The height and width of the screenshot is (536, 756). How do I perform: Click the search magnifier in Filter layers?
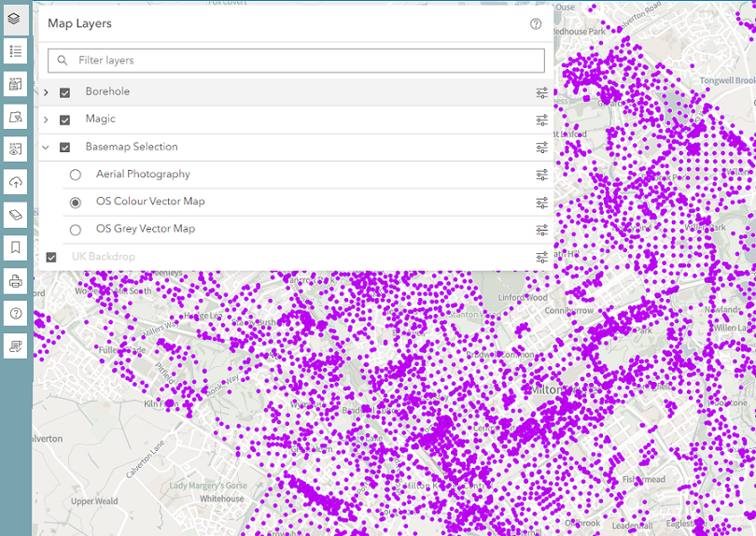[63, 61]
